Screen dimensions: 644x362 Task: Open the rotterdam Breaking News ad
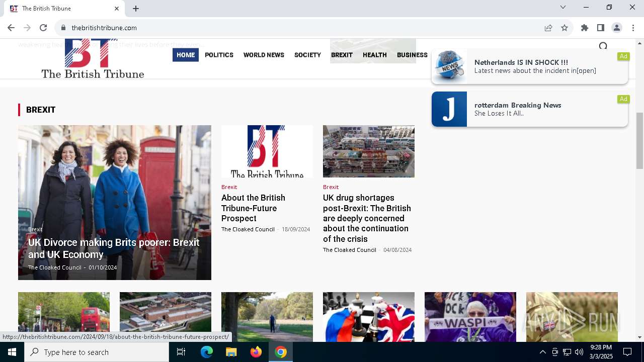[530, 109]
